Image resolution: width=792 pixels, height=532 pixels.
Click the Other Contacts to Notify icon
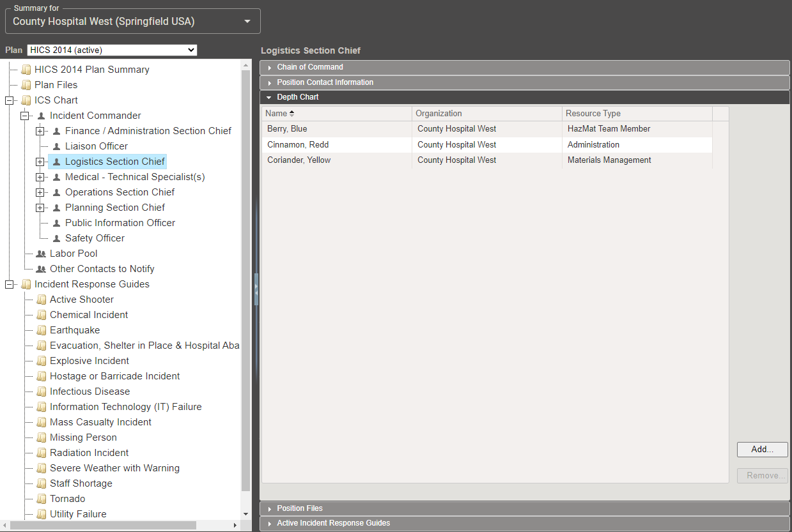click(x=41, y=269)
